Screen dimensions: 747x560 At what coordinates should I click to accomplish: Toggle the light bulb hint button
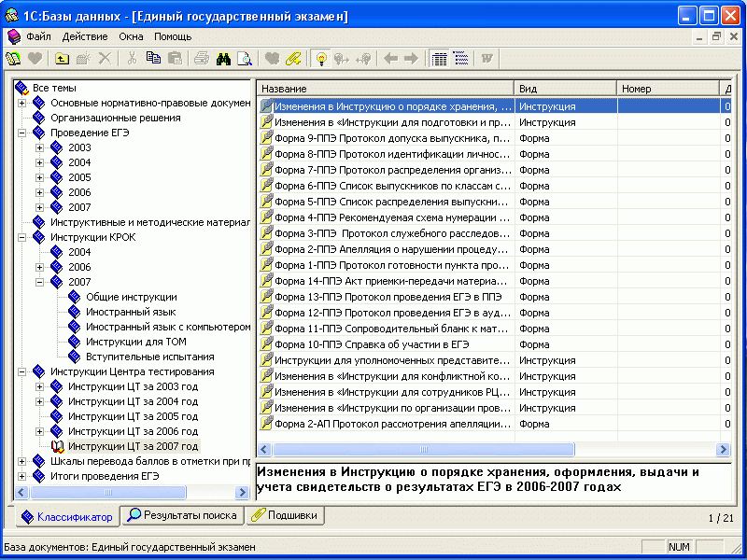321,59
